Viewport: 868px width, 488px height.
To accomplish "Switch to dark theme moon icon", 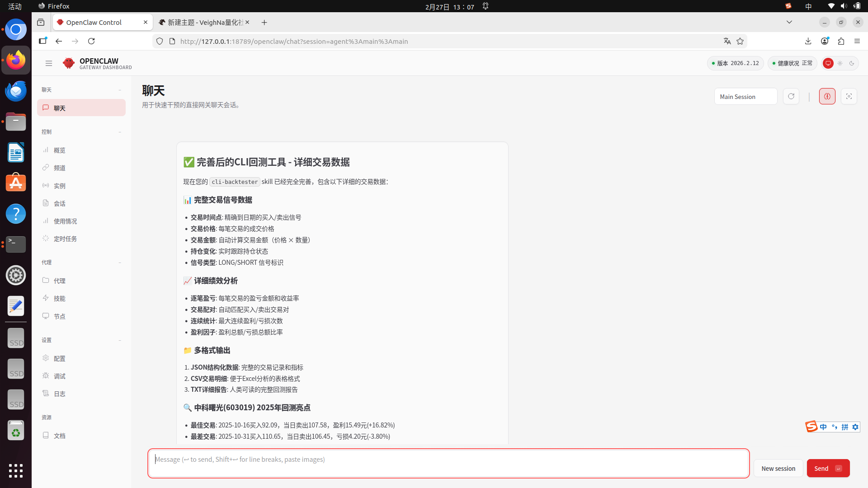I will (x=852, y=63).
